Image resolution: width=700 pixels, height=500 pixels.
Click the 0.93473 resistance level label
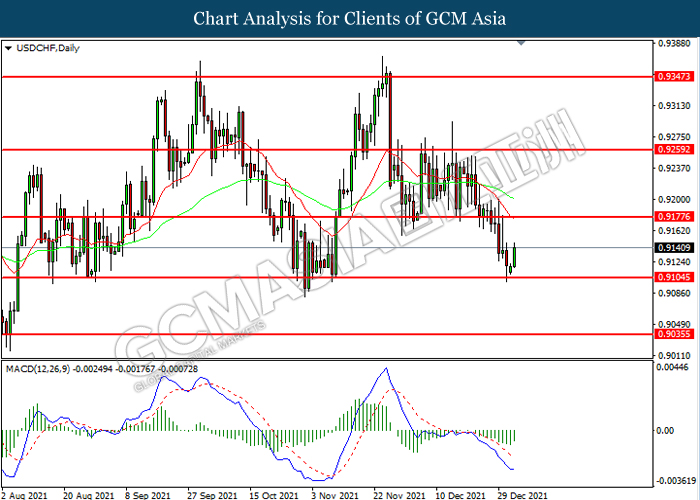click(x=675, y=77)
